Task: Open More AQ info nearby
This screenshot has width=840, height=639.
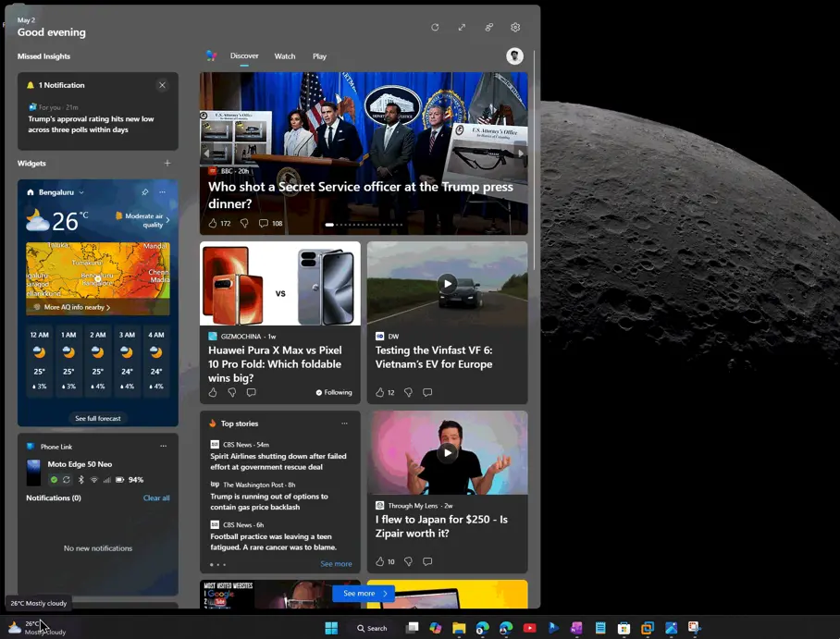Action: click(x=76, y=307)
